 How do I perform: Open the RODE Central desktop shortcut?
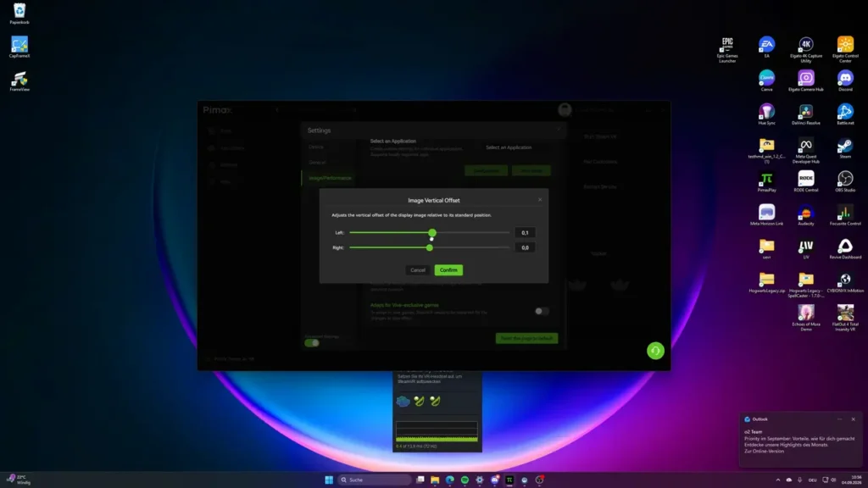806,181
